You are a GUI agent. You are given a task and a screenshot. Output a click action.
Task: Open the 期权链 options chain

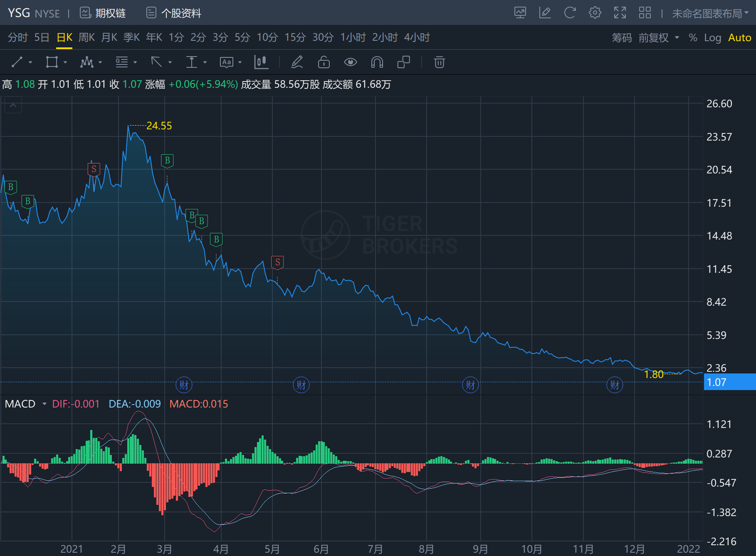[103, 13]
